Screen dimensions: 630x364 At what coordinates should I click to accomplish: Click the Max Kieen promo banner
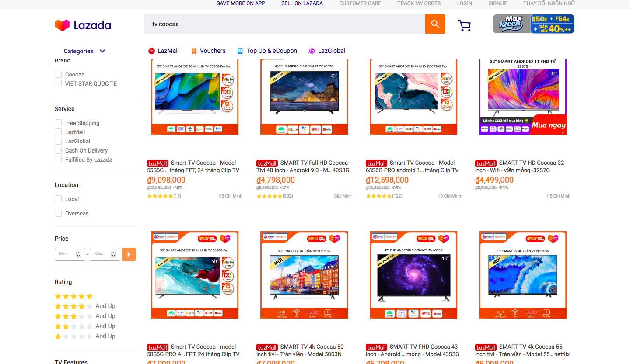point(533,24)
